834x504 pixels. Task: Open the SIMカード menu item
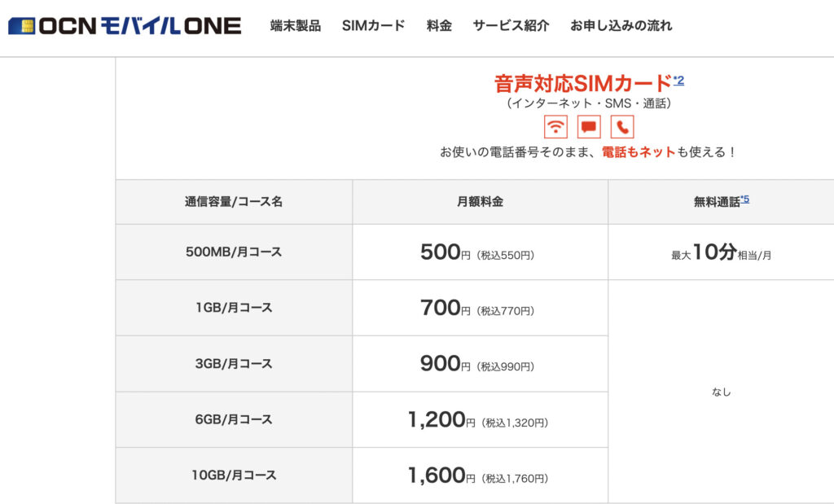coord(373,25)
